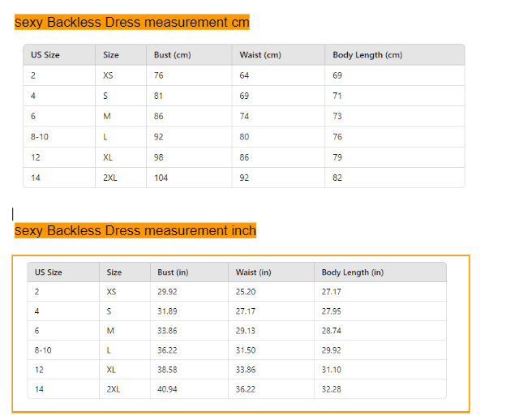This screenshot has height=420, width=506.
Task: Click the "sexy Backless Dress measurement inch" heading
Action: point(135,230)
